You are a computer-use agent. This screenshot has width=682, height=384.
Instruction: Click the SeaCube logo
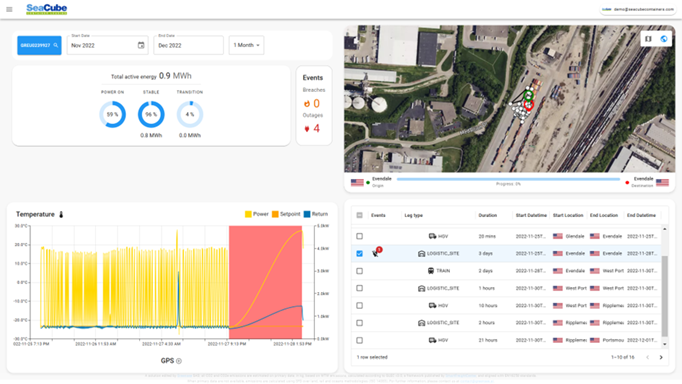[x=47, y=9]
